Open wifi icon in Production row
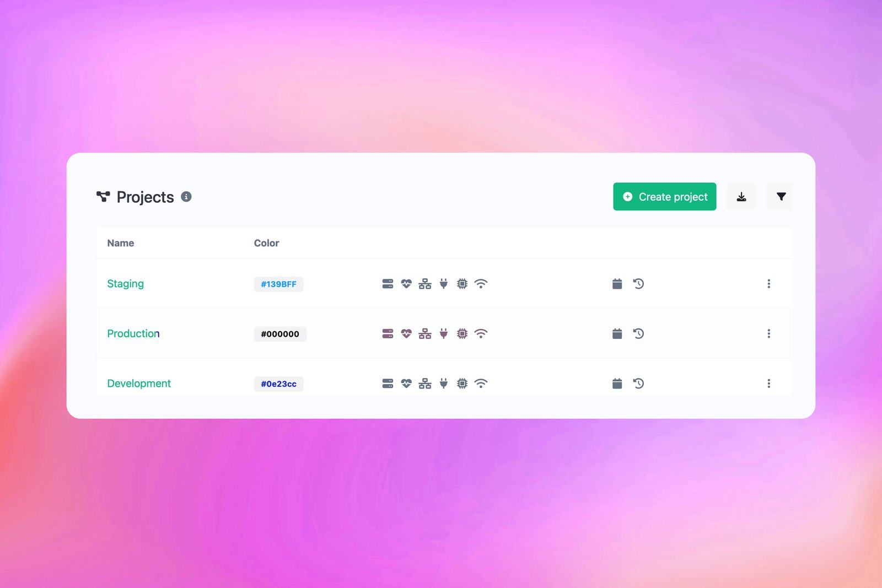Screen dimensions: 882x588 point(481,333)
